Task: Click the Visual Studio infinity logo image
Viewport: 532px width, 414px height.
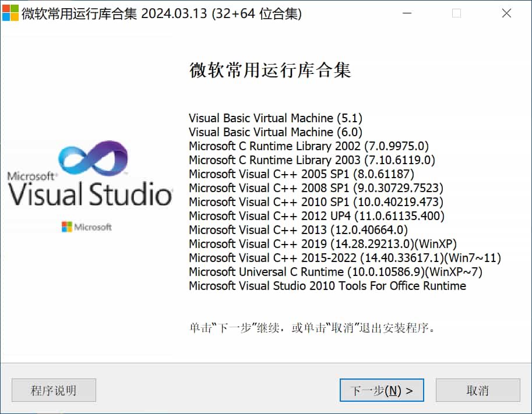Action: (93, 158)
